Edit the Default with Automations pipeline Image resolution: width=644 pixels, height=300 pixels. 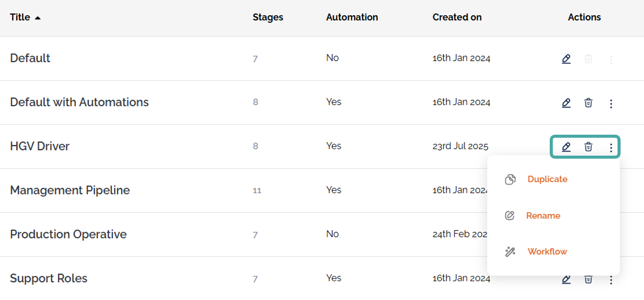(566, 103)
